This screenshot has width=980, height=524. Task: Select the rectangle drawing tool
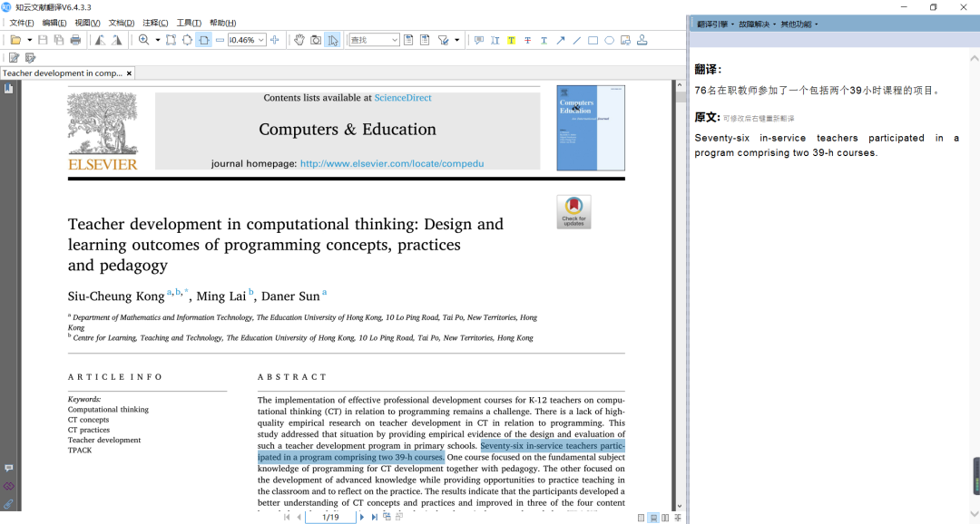pos(593,40)
